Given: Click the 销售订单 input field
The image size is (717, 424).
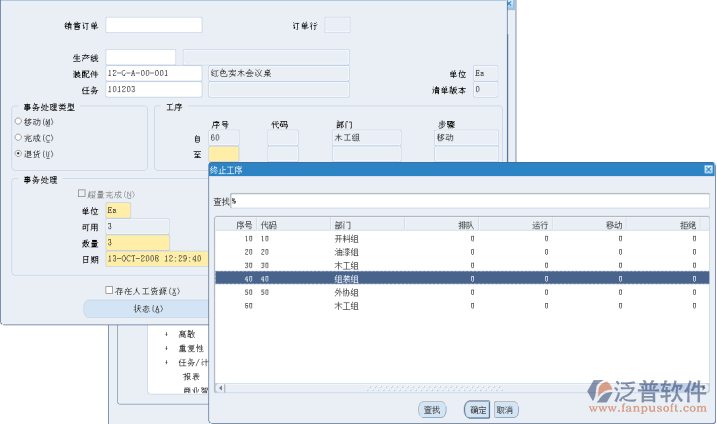Looking at the screenshot, I should pyautogui.click(x=154, y=25).
